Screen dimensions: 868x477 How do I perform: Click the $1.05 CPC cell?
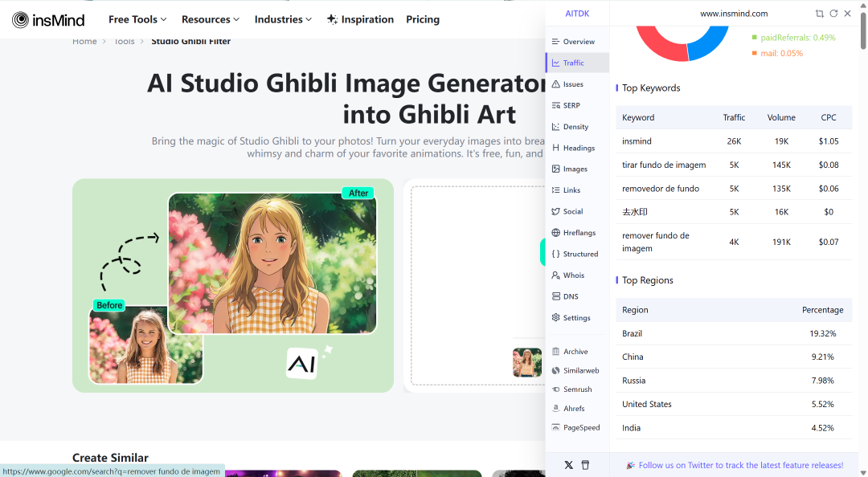click(828, 141)
